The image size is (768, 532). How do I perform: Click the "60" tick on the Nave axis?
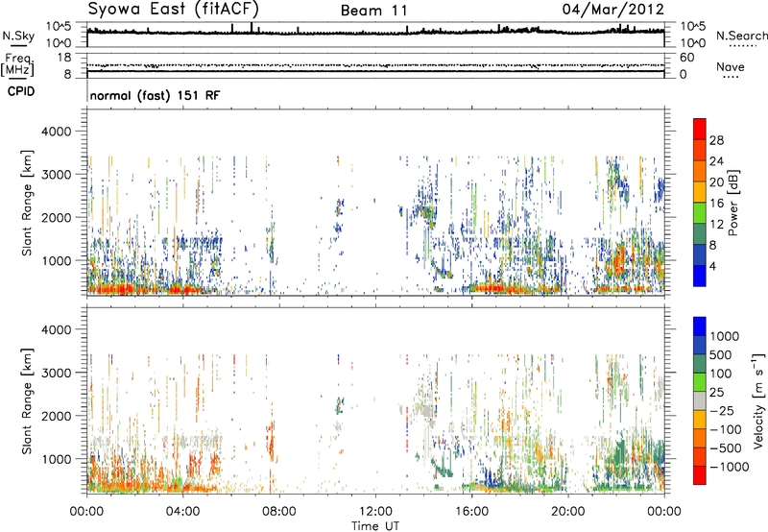[x=686, y=58]
